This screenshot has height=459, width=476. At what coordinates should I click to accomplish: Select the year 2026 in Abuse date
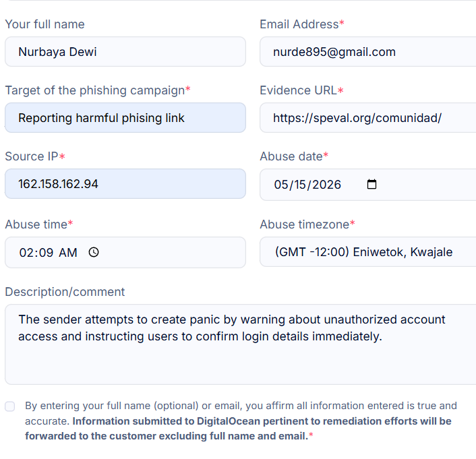click(x=326, y=185)
